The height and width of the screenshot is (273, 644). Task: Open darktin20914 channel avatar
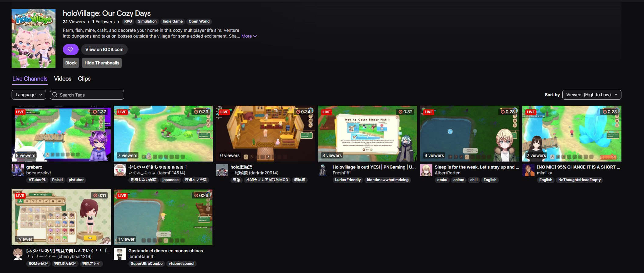click(x=222, y=170)
